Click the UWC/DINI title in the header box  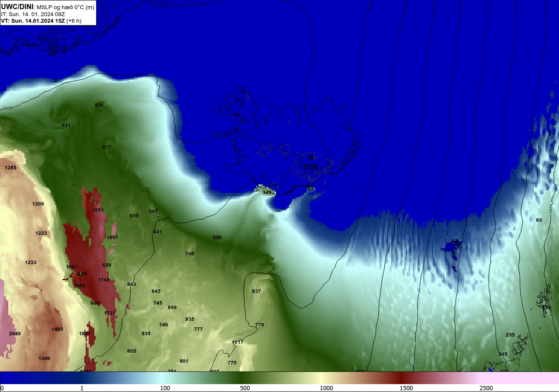17,7
